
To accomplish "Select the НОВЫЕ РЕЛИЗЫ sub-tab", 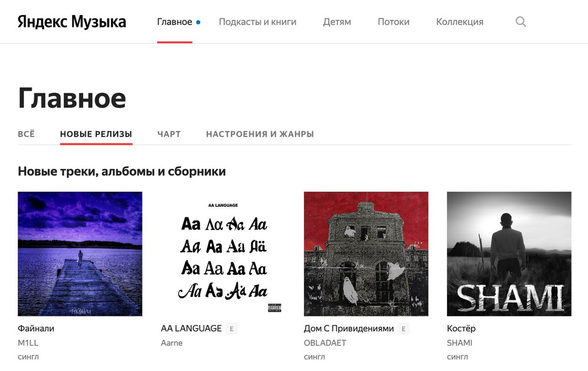I will tap(96, 134).
